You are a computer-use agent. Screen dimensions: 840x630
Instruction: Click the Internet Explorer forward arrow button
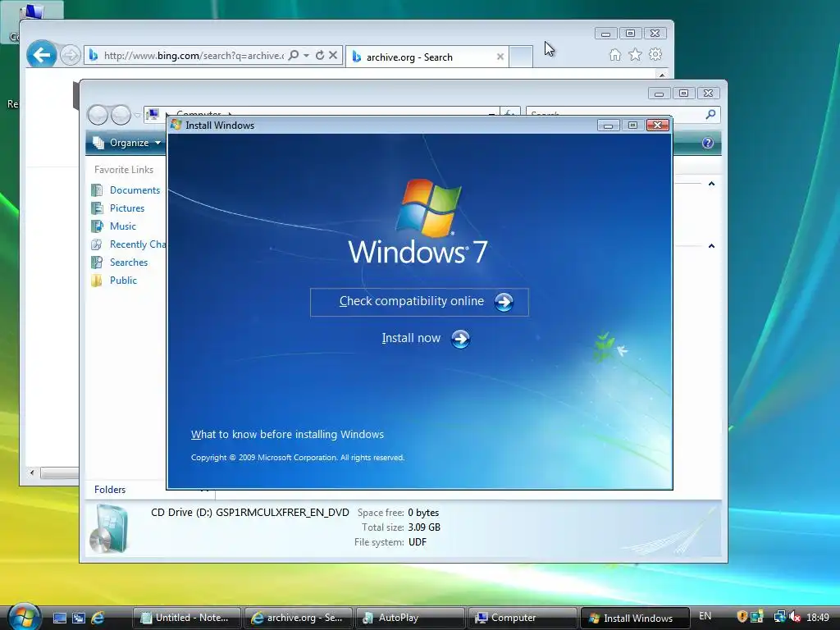(x=71, y=55)
